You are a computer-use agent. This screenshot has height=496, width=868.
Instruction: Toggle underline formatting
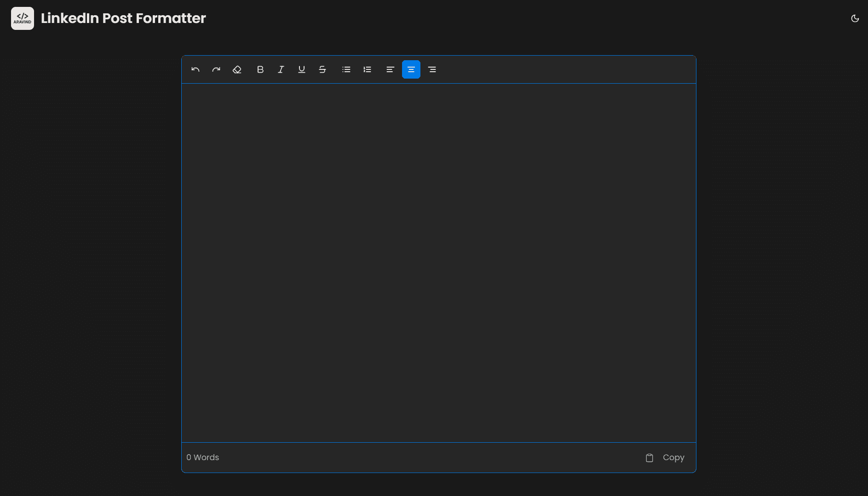point(302,69)
